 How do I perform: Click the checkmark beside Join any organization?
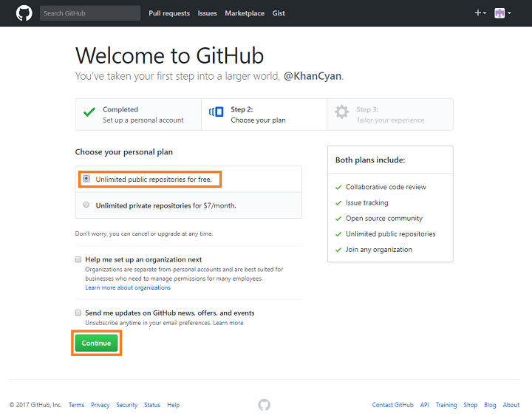point(338,250)
